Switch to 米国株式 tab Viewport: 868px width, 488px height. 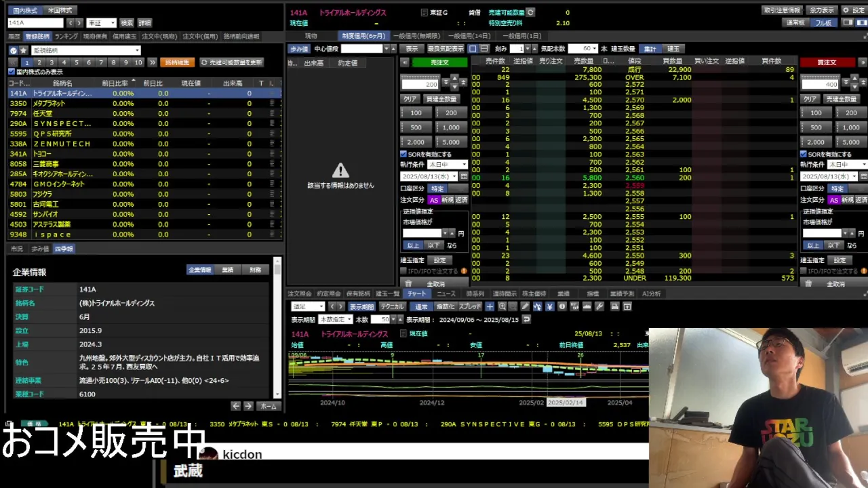coord(62,10)
